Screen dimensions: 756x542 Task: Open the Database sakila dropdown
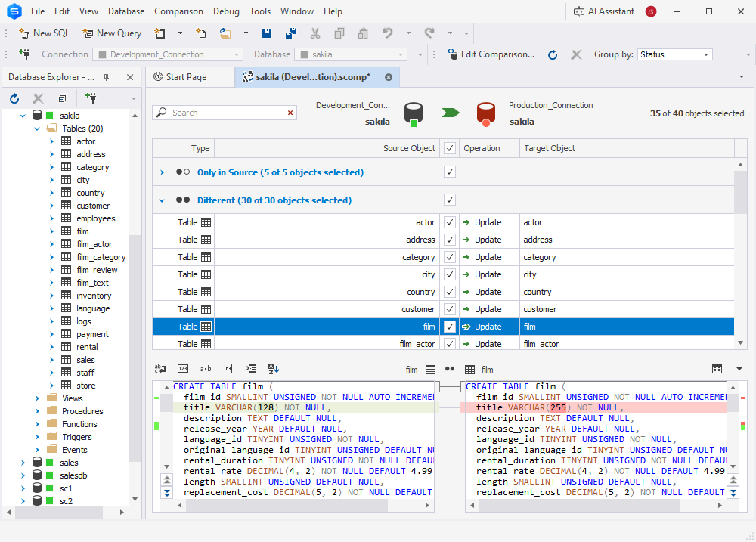[x=401, y=54]
